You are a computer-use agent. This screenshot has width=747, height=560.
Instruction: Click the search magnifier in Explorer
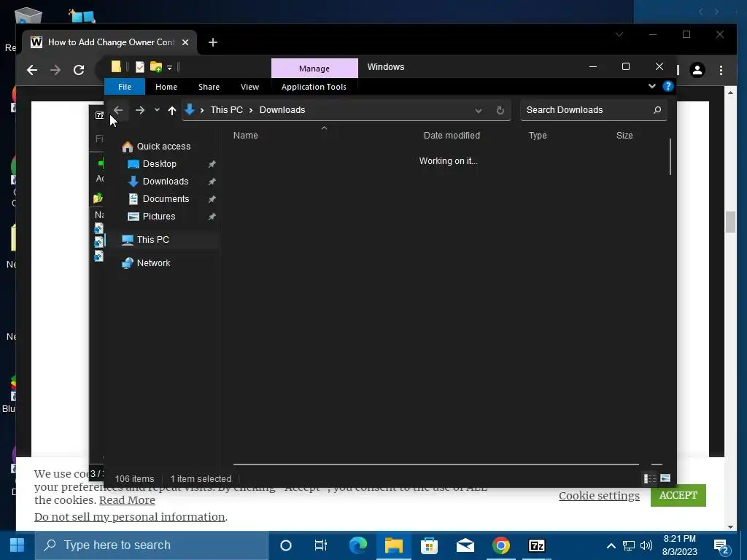tap(657, 110)
